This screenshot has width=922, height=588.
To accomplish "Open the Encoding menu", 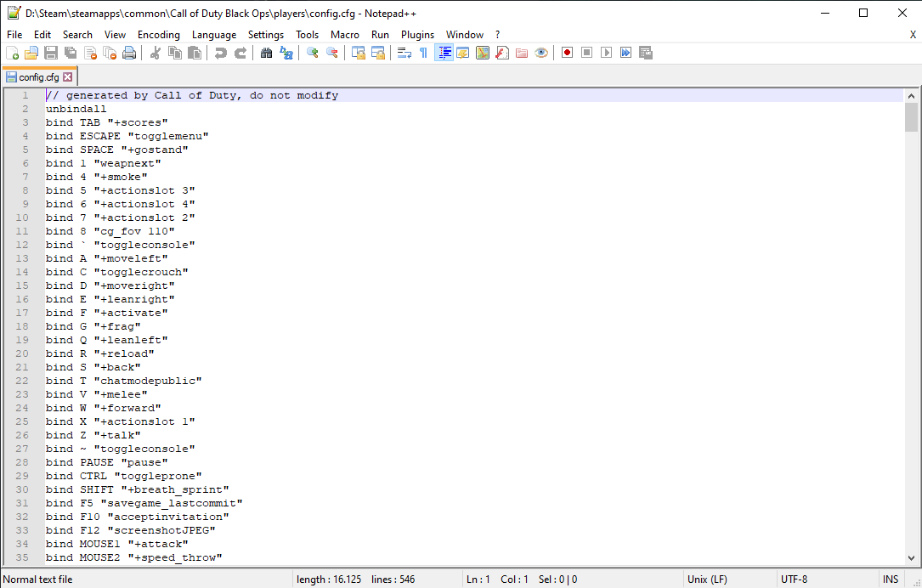I will [x=159, y=35].
